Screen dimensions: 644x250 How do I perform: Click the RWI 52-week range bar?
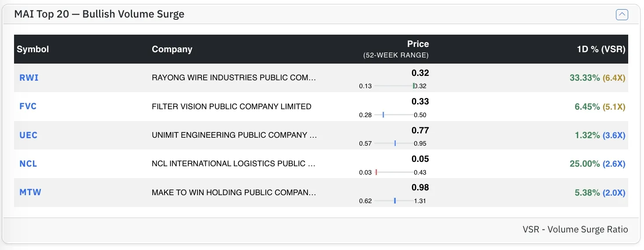tap(394, 86)
